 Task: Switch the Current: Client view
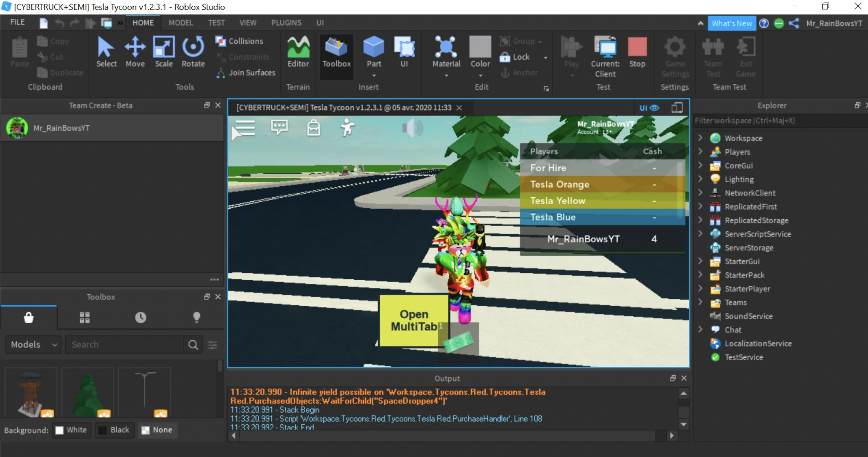tap(605, 56)
